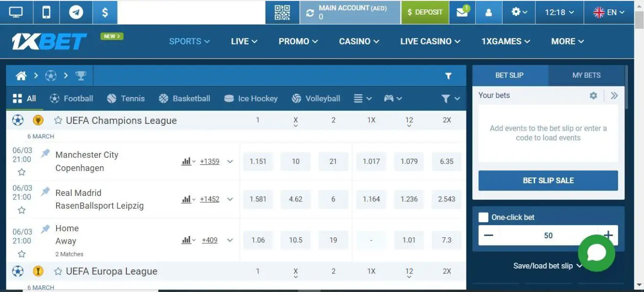Switch to the MY BETS tab
Viewport: 644px width, 292px height.
coord(586,75)
